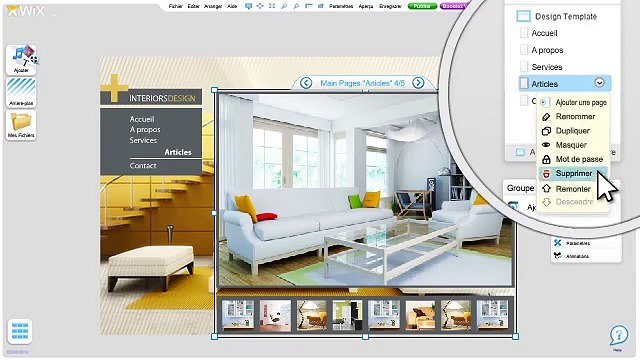Select the red chair gallery thumbnail
The width and height of the screenshot is (640, 360).
coord(275,315)
